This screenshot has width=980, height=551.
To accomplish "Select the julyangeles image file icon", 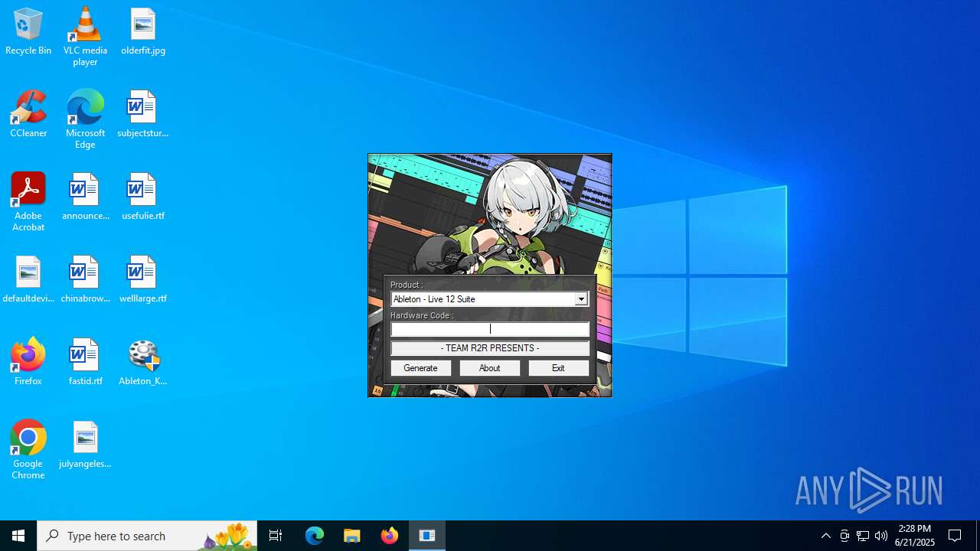I will (x=85, y=445).
